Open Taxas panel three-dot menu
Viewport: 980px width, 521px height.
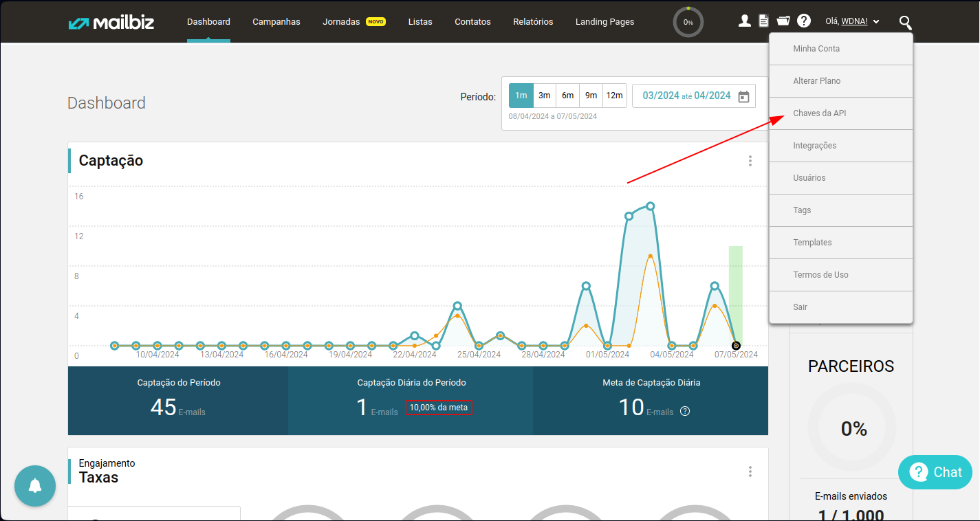click(750, 472)
